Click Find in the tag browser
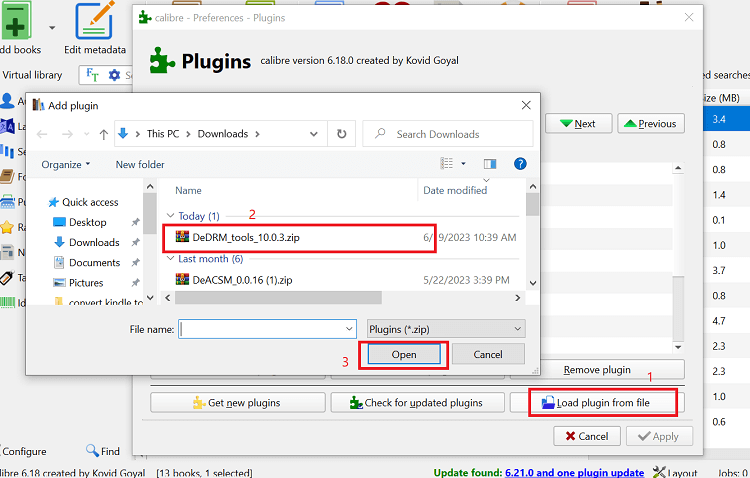Image resolution: width=750 pixels, height=478 pixels. (103, 451)
